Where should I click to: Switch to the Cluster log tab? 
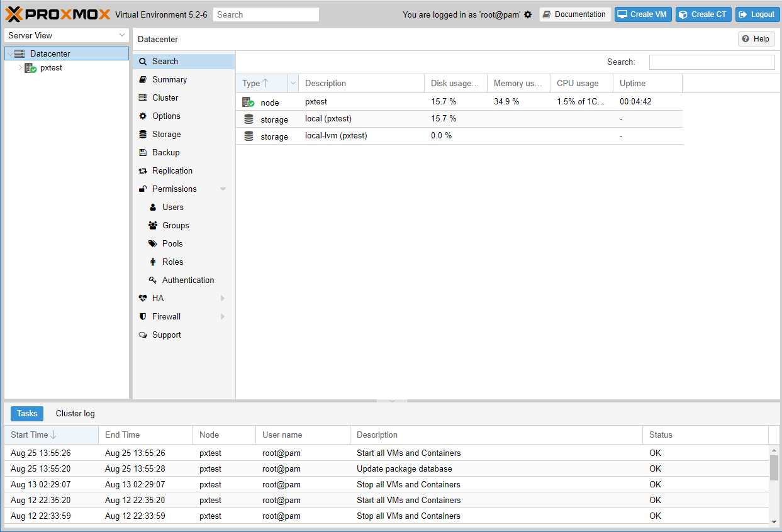point(75,413)
